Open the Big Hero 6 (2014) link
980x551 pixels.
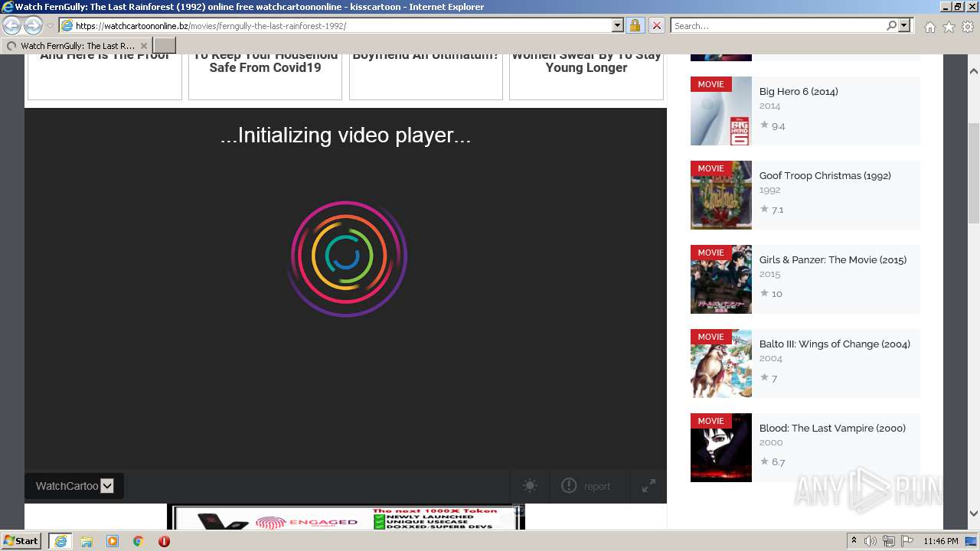799,91
